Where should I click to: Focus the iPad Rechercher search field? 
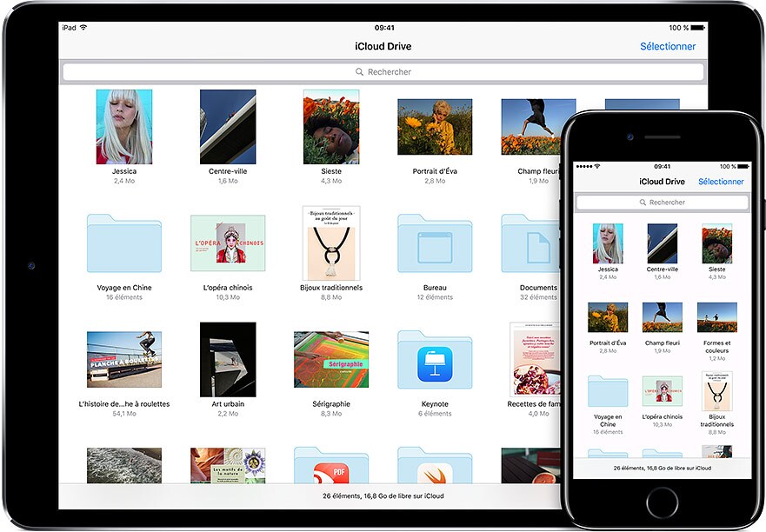tap(383, 72)
